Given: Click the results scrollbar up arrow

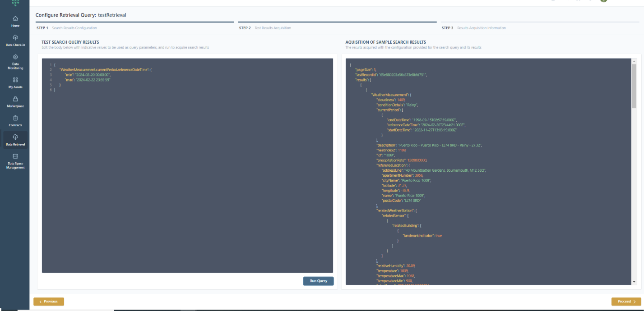Looking at the screenshot, I should [x=634, y=61].
